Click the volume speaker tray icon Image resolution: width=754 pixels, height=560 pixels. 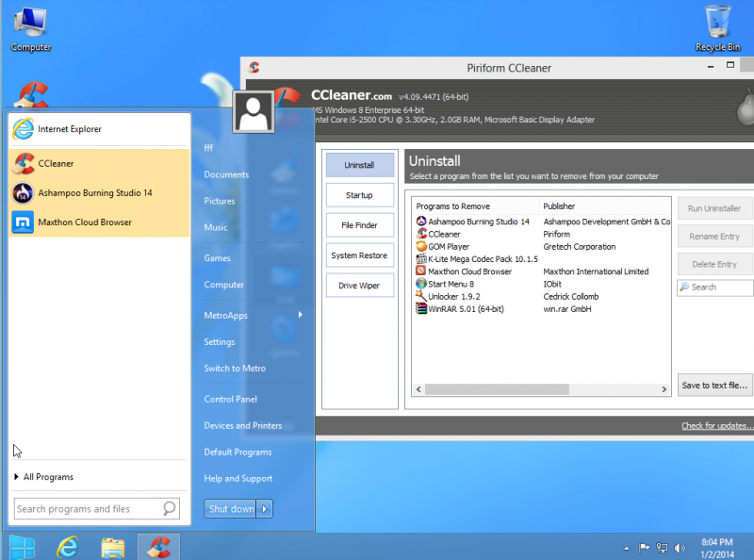point(680,548)
